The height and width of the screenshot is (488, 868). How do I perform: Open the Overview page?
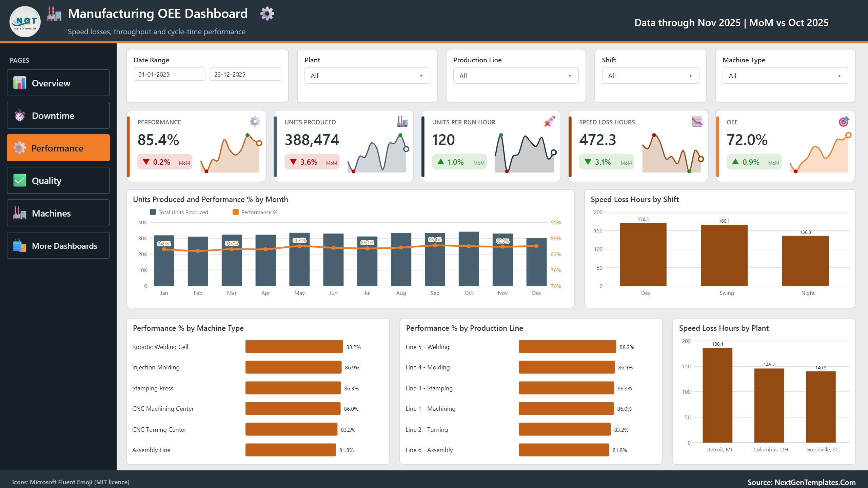(58, 83)
